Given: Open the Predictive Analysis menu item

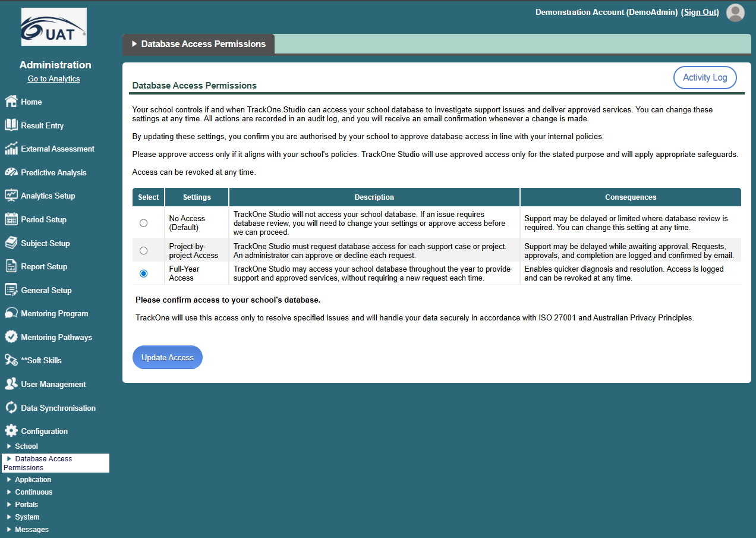Looking at the screenshot, I should [55, 172].
